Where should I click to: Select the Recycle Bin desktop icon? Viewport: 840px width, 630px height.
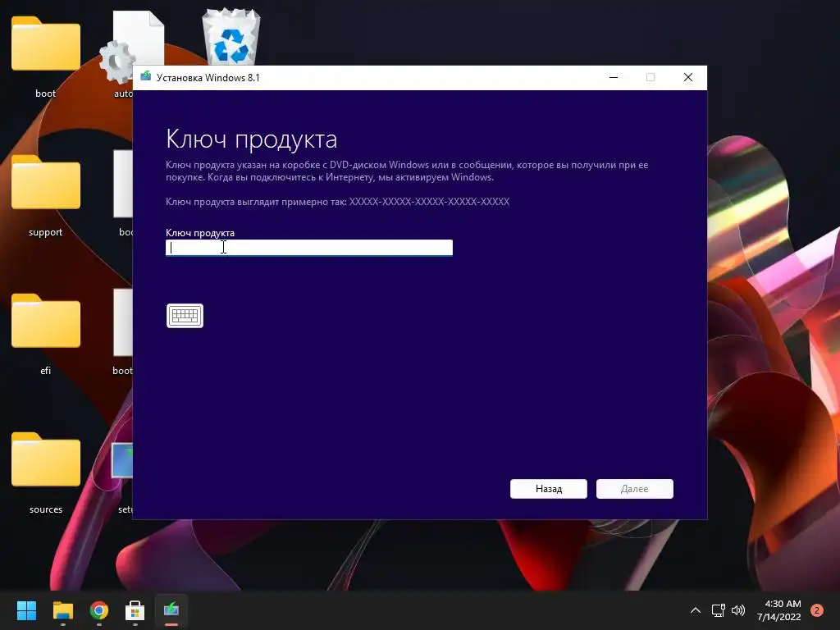231,36
